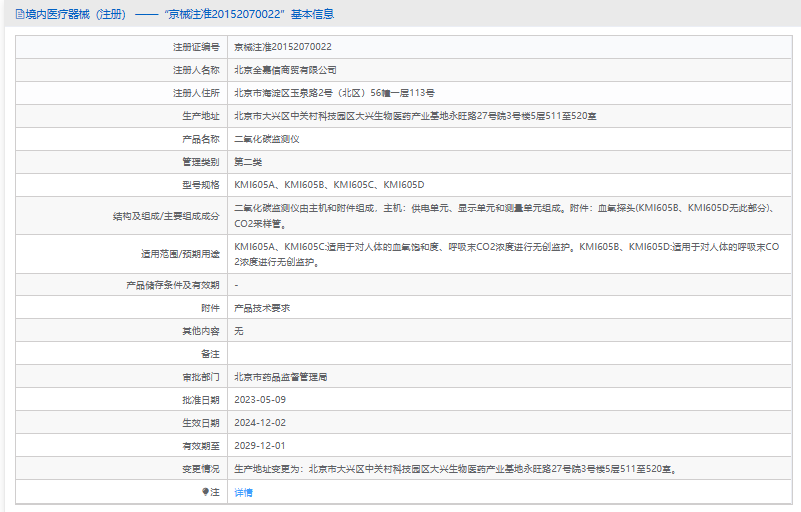This screenshot has height=512, width=801.
Task: Click the header title 境内医疗器械（注册）
Action: (76, 14)
